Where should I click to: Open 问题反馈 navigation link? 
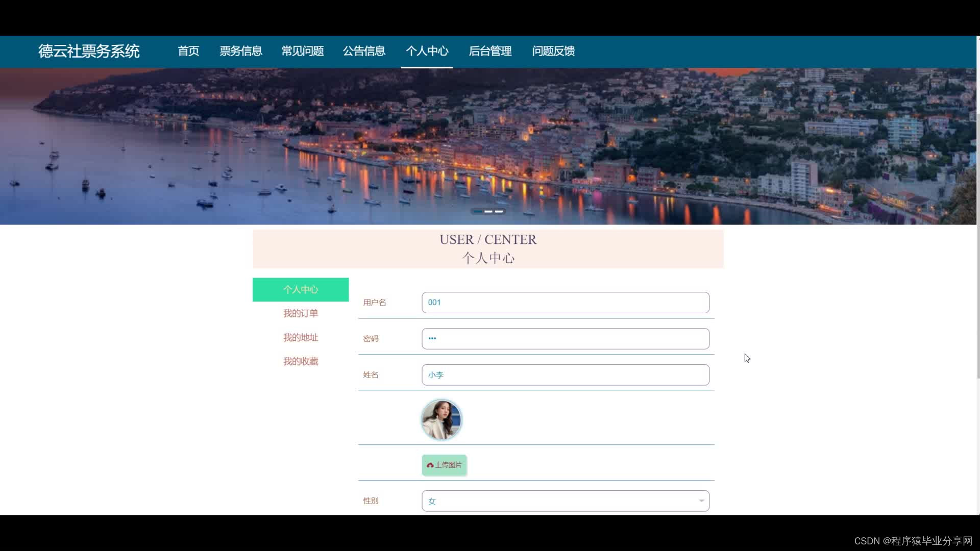[x=553, y=51]
